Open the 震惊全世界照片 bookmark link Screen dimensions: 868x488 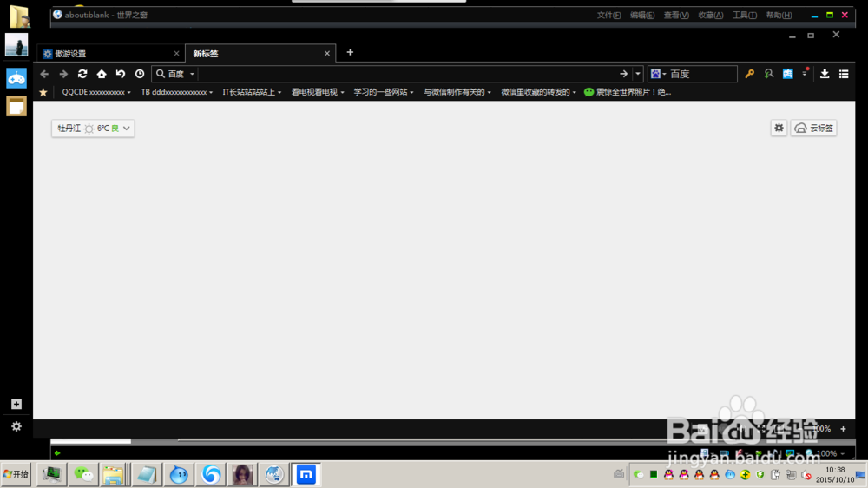click(x=628, y=93)
